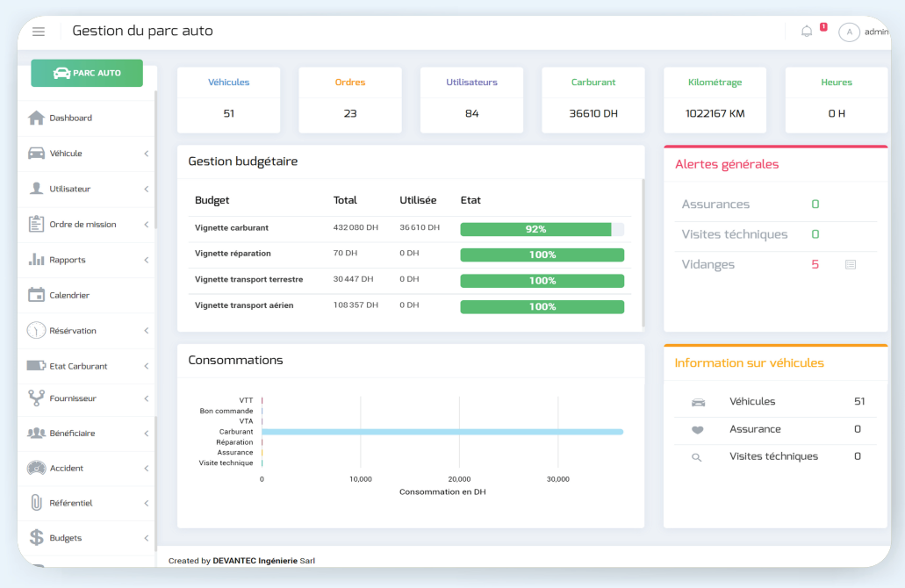Click the Calendrier calendar icon
905x588 pixels.
pos(36,296)
